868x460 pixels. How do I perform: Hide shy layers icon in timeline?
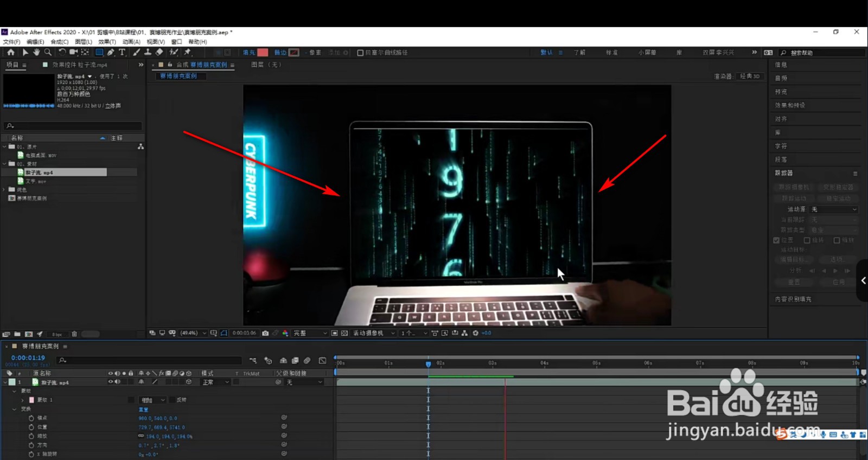tap(283, 360)
